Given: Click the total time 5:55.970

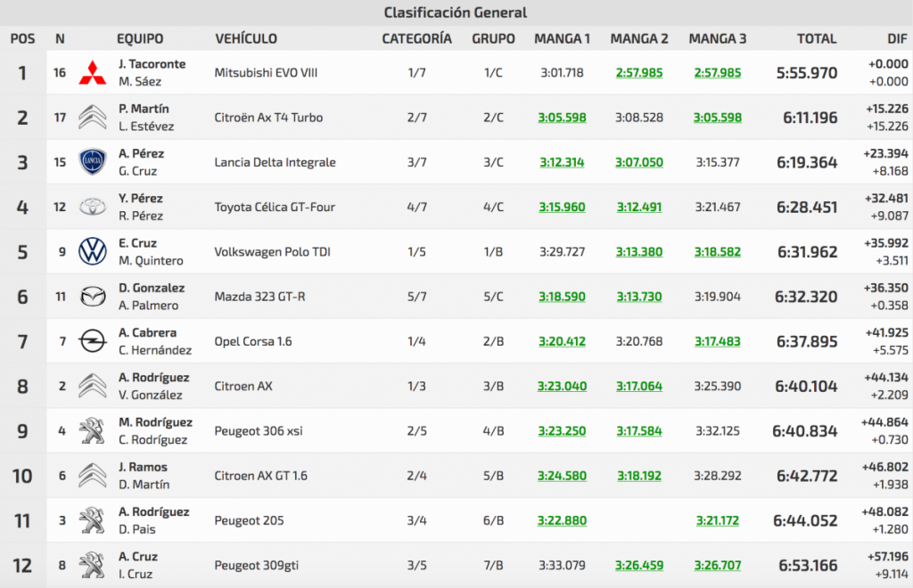Looking at the screenshot, I should (806, 73).
